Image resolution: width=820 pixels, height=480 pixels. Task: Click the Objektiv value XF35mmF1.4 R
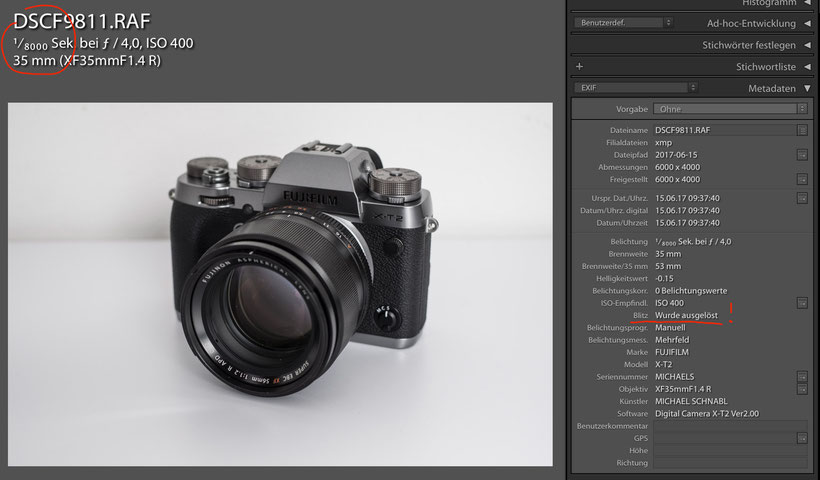coord(683,389)
